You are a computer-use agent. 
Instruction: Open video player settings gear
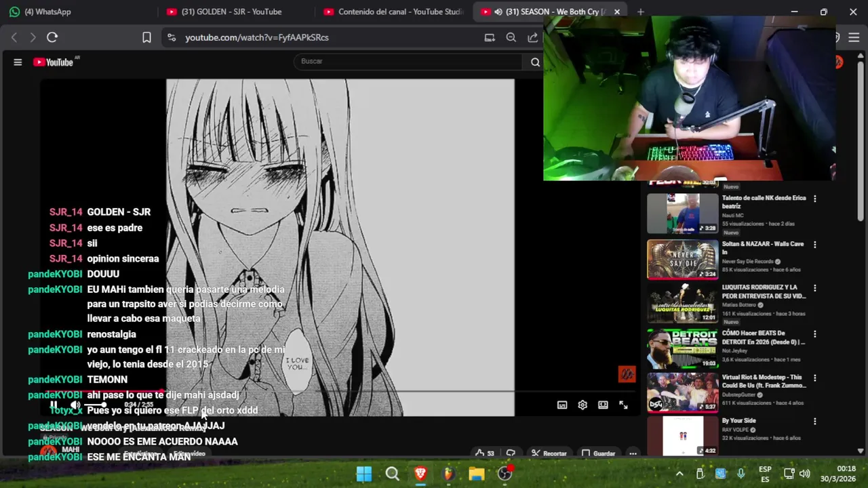tap(583, 405)
